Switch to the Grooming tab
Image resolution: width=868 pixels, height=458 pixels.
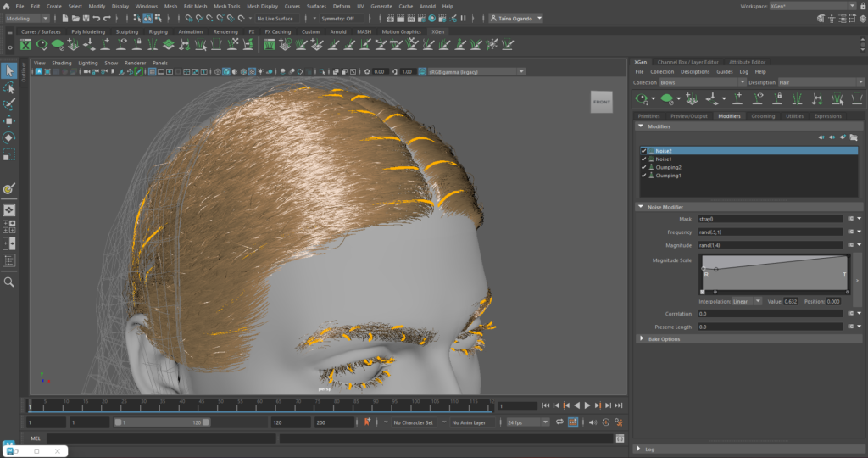coord(763,116)
